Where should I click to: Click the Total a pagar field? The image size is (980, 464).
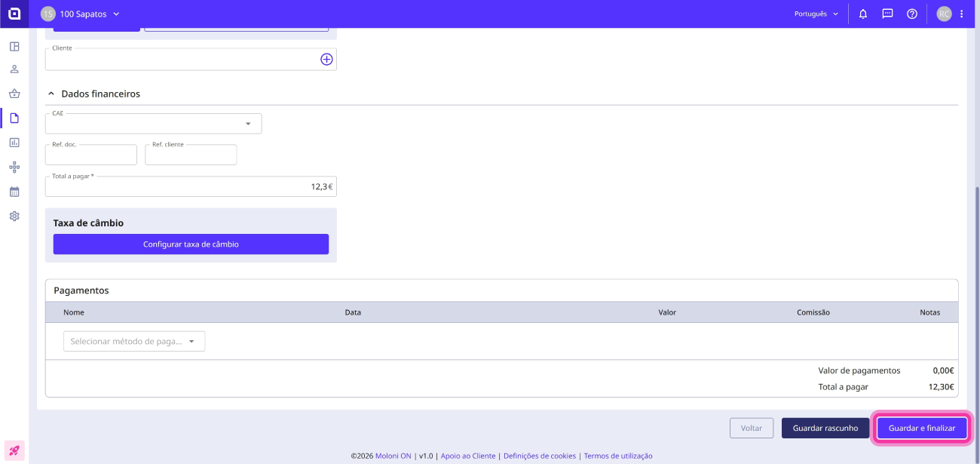click(x=191, y=186)
